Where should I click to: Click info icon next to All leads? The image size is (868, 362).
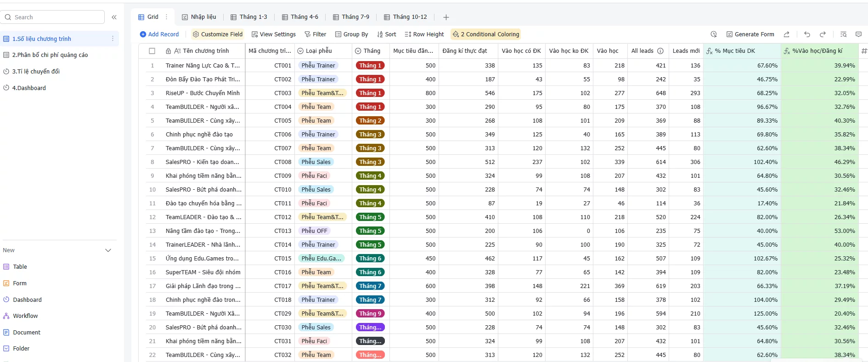660,51
